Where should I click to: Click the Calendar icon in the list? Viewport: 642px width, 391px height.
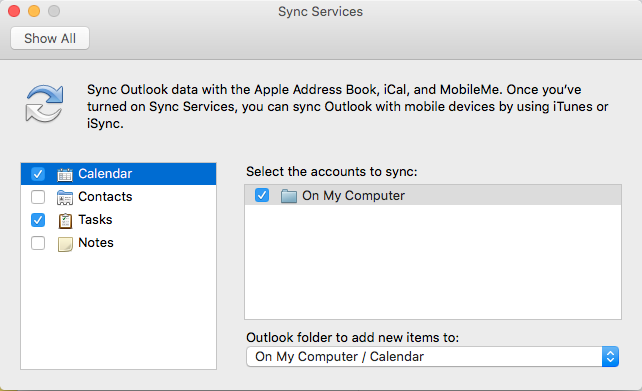(65, 174)
